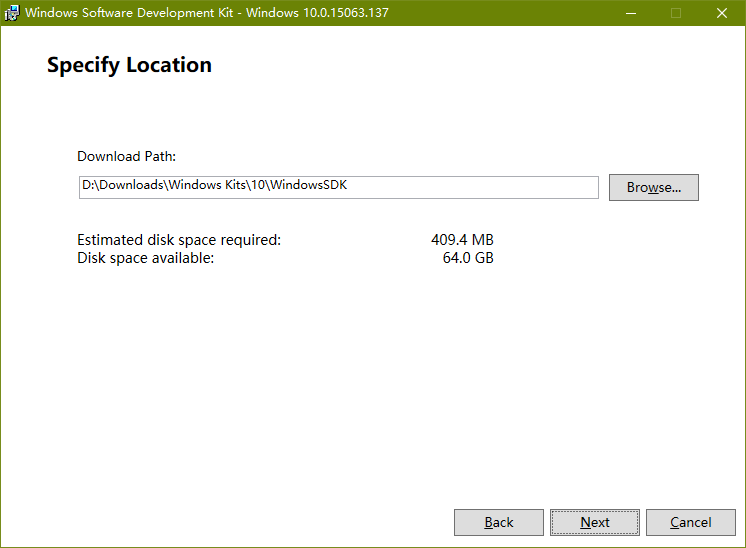Go Back to the previous step
The height and width of the screenshot is (548, 746).
[499, 522]
